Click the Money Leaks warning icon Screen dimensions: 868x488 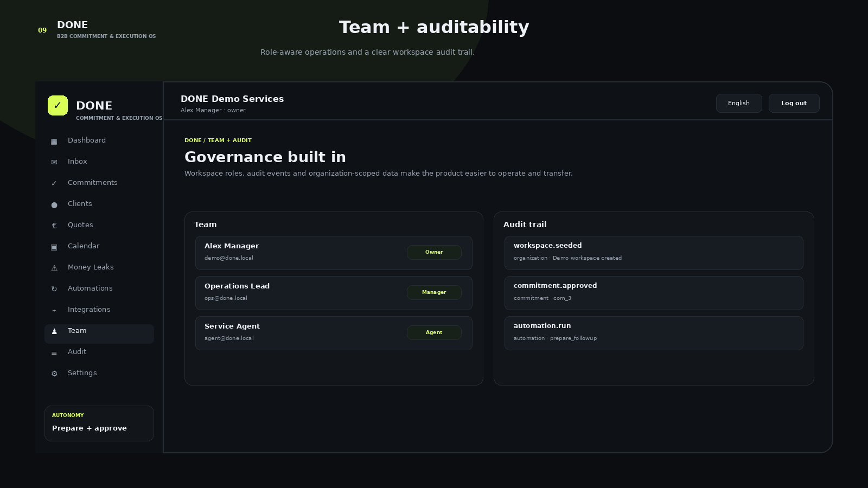pos(54,268)
